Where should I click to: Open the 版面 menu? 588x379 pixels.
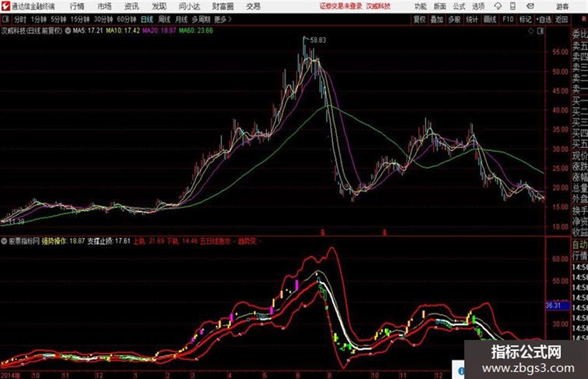tap(440, 6)
